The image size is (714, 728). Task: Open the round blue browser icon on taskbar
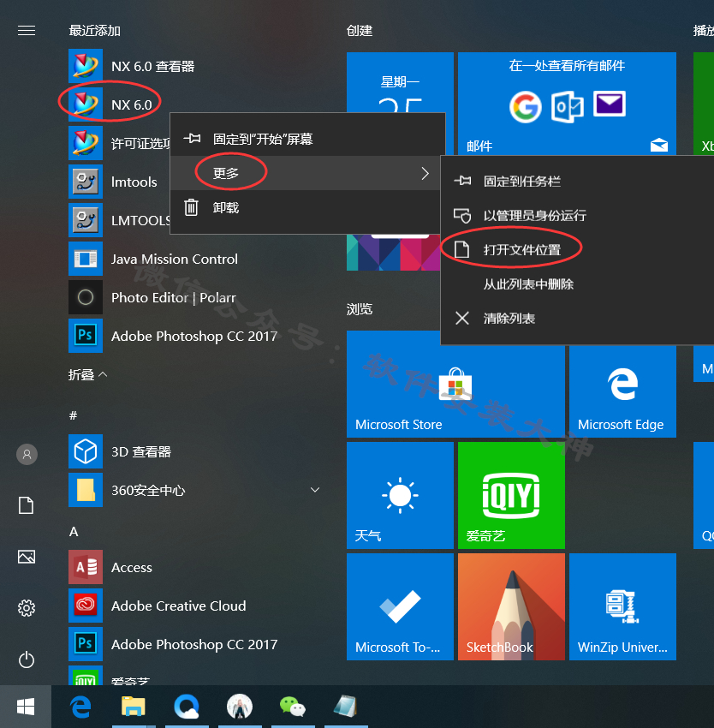pos(187,707)
